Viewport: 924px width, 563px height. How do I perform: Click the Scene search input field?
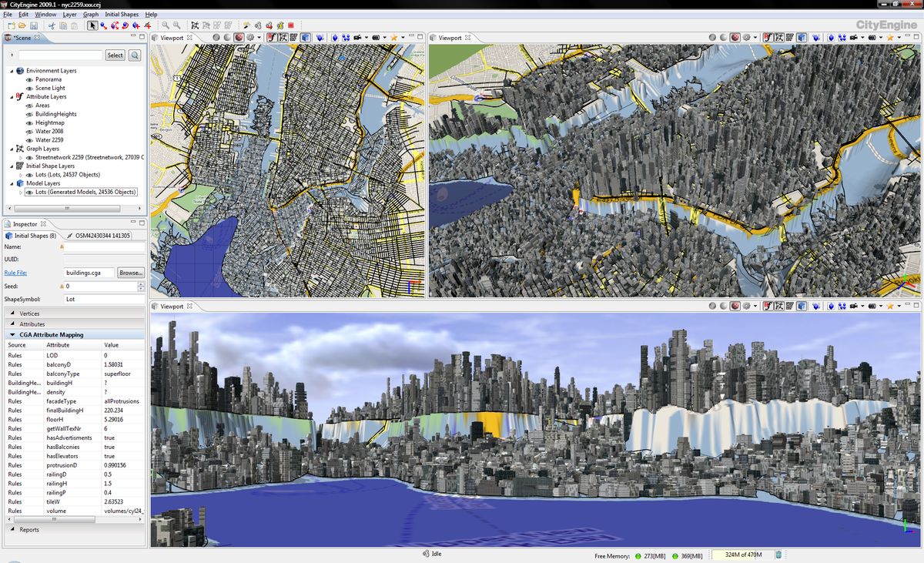tap(60, 55)
